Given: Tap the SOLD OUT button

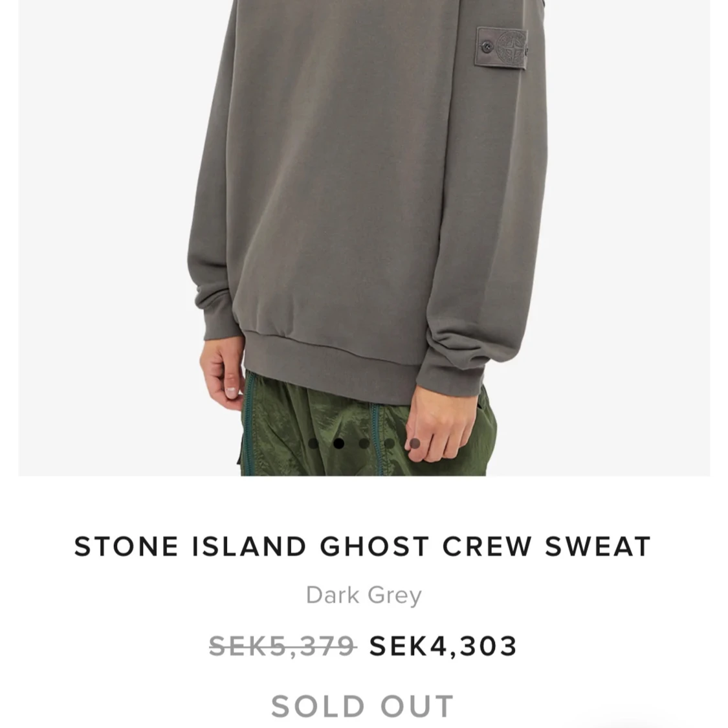Looking at the screenshot, I should 362,706.
